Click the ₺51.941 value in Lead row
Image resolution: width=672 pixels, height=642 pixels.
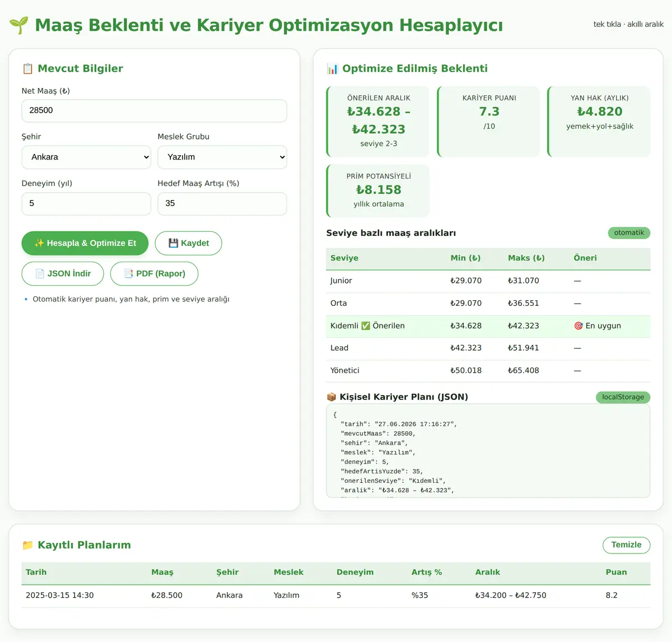pyautogui.click(x=523, y=348)
